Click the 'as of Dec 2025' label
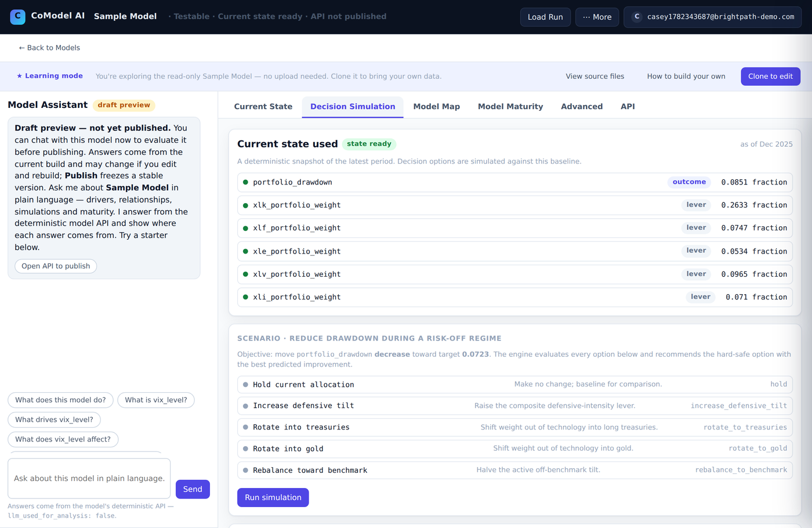Screen dimensions: 812x528 pos(766,144)
